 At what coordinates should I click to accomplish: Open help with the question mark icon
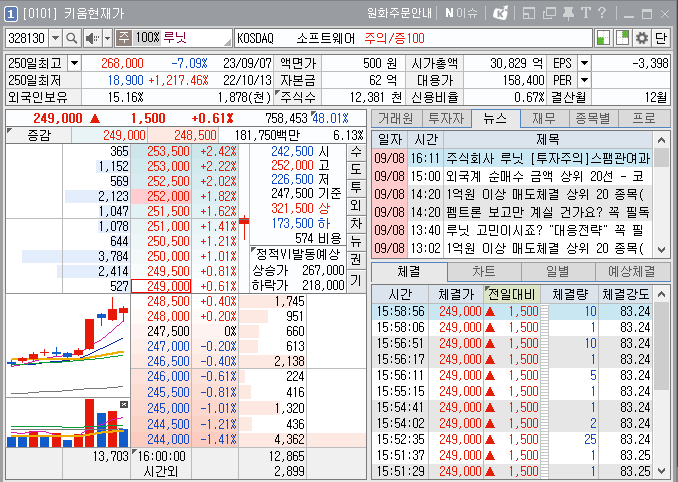[602, 13]
